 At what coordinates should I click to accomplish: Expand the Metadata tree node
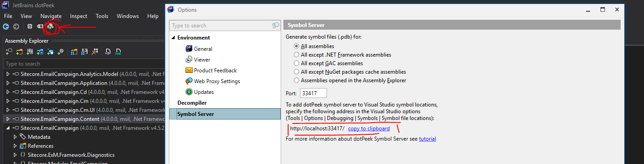click(x=15, y=137)
